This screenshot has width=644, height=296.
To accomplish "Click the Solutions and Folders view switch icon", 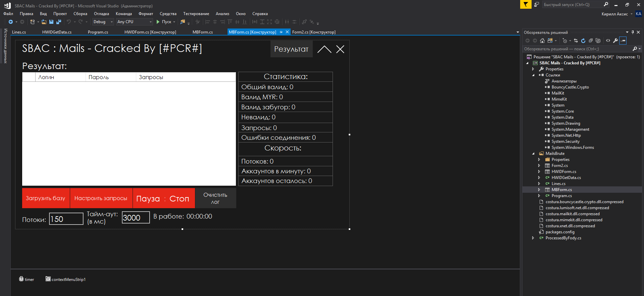I will 550,41.
